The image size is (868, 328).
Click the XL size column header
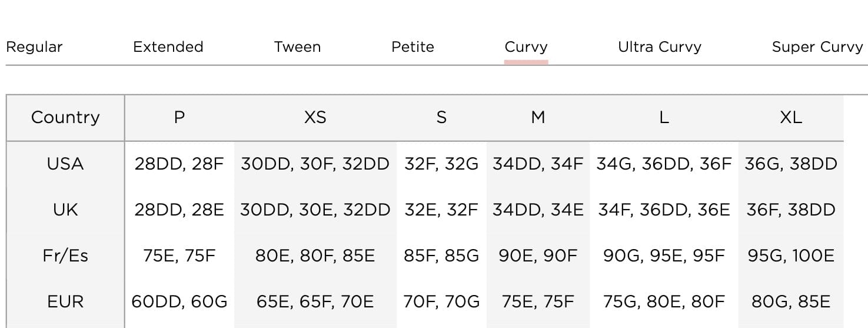coord(790,117)
